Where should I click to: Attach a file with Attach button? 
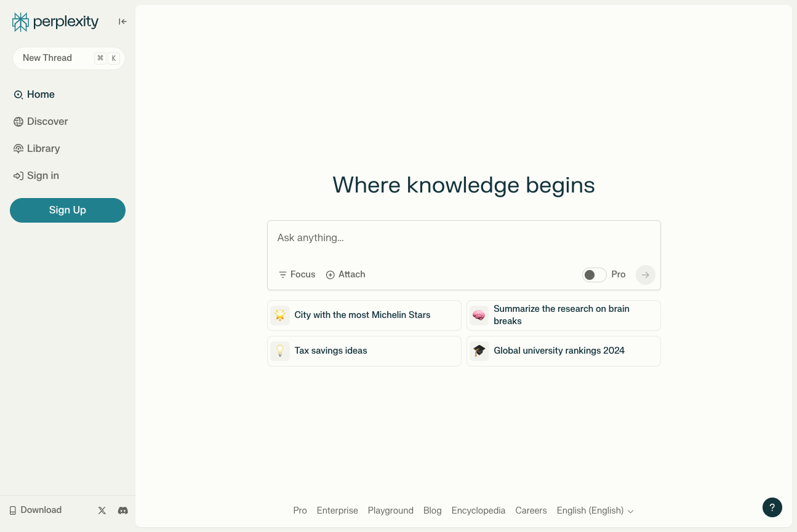coord(346,274)
